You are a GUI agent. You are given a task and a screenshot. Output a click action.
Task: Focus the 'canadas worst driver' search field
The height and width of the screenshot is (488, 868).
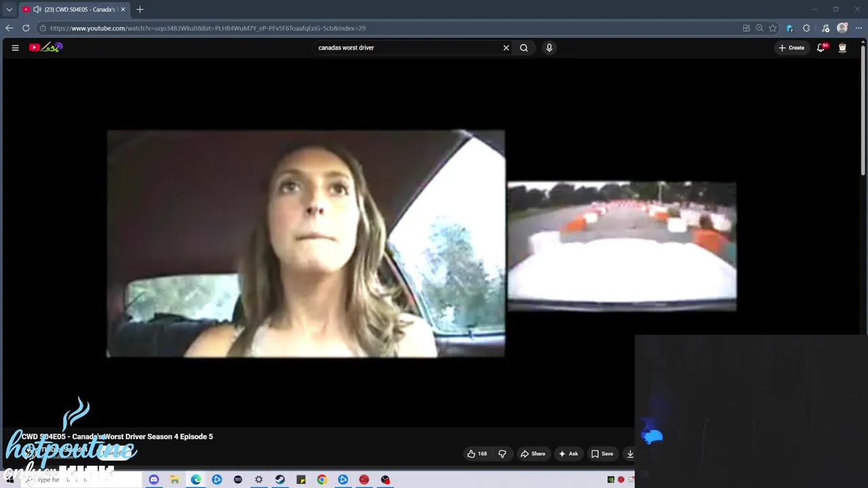click(407, 47)
